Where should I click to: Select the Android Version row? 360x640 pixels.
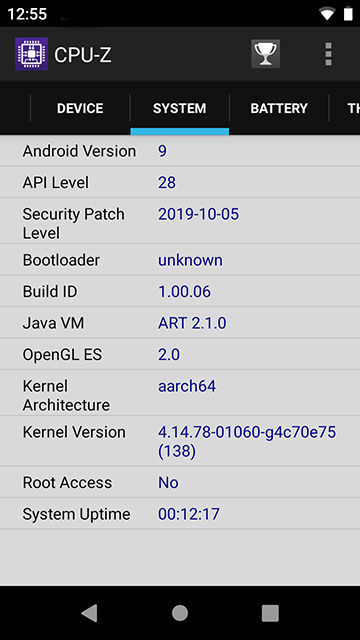(x=180, y=151)
